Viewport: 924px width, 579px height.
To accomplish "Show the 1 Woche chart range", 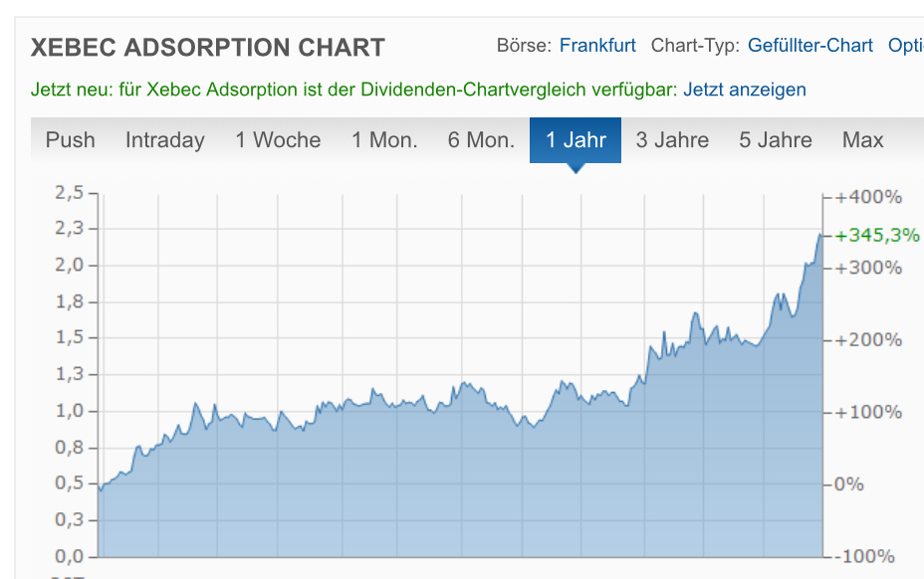I will coord(278,140).
